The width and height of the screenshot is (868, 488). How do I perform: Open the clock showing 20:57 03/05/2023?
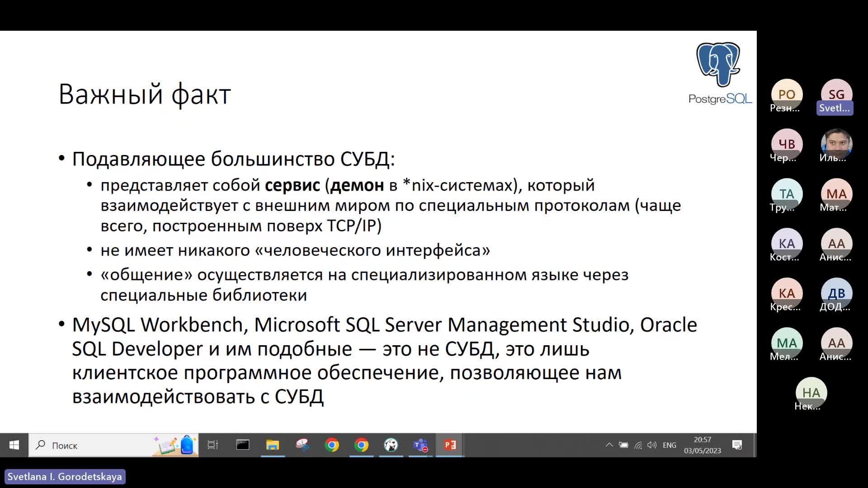[703, 445]
